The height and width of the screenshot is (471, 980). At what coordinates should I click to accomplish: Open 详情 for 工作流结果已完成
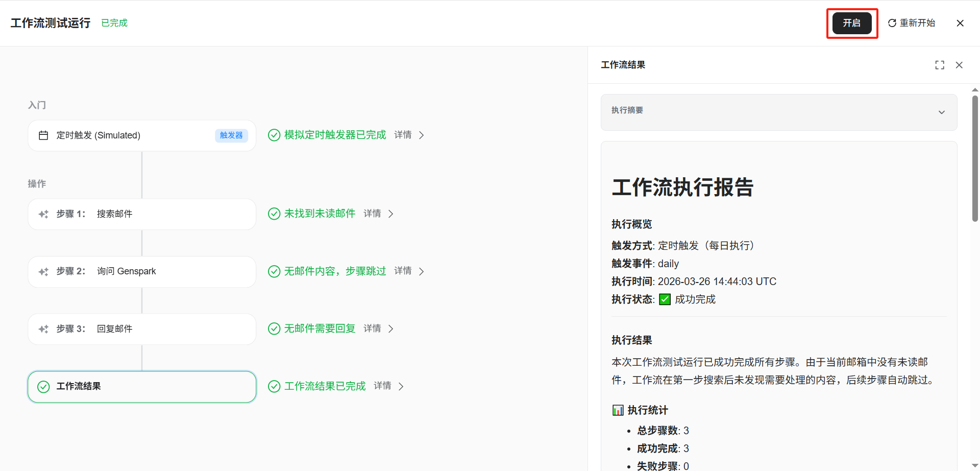tap(388, 386)
